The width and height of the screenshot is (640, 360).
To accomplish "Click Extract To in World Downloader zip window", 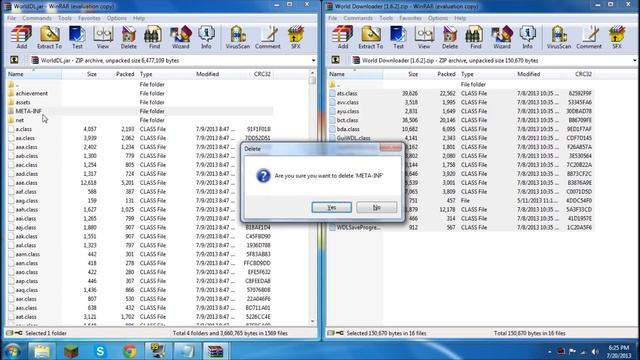I will [371, 37].
